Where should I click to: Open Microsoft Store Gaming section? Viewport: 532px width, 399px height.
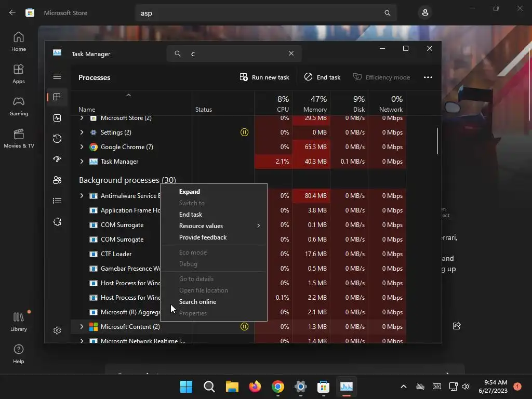coord(19,106)
